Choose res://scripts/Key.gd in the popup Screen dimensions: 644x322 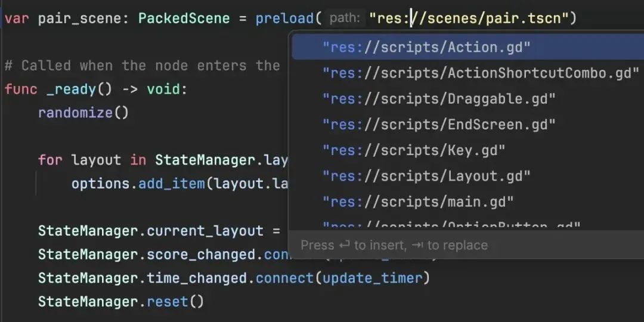[413, 150]
